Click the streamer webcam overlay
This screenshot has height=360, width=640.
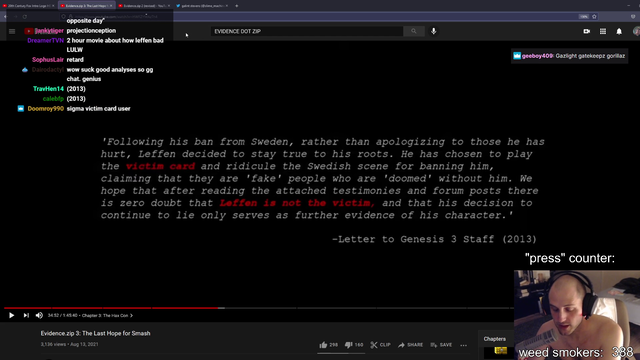point(577,315)
